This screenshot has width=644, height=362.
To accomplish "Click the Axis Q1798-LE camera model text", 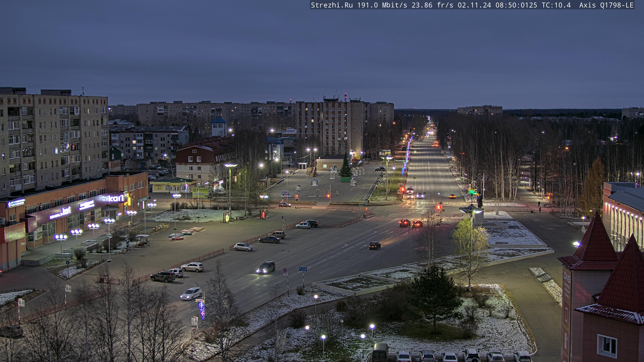I will [x=606, y=5].
